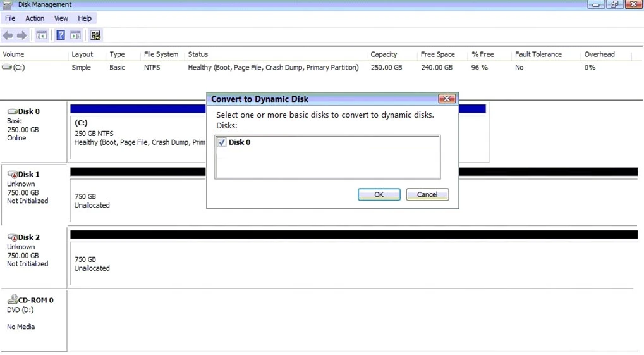Click the Back arrow toolbar icon
Viewport: 644px width, 355px height.
pos(8,35)
